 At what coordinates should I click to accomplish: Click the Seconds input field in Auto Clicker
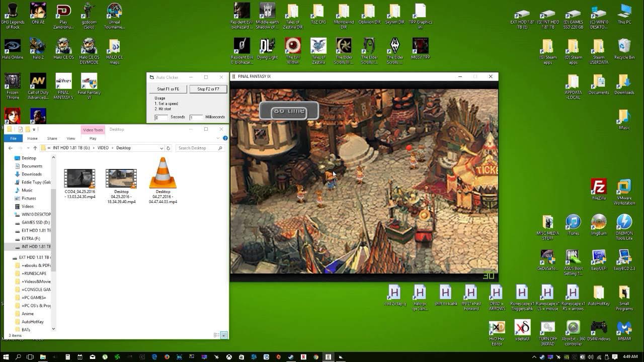[161, 117]
